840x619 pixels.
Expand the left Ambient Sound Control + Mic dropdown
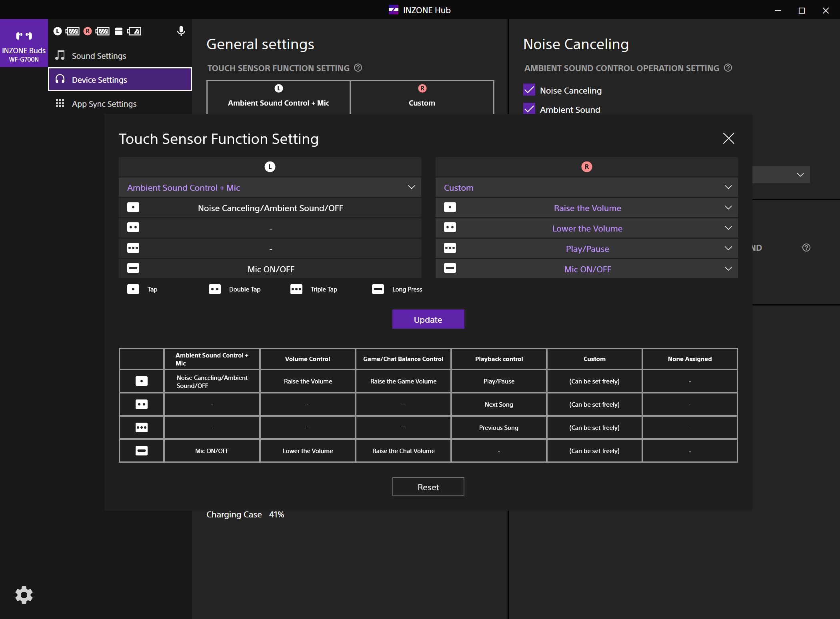click(x=270, y=188)
